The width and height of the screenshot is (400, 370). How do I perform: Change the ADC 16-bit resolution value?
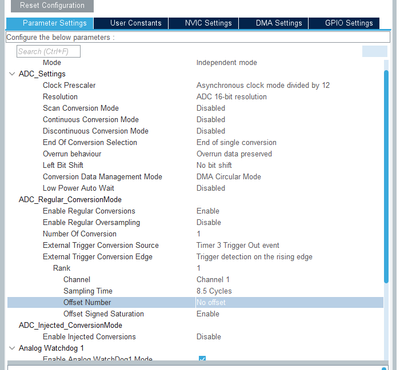pyautogui.click(x=232, y=97)
